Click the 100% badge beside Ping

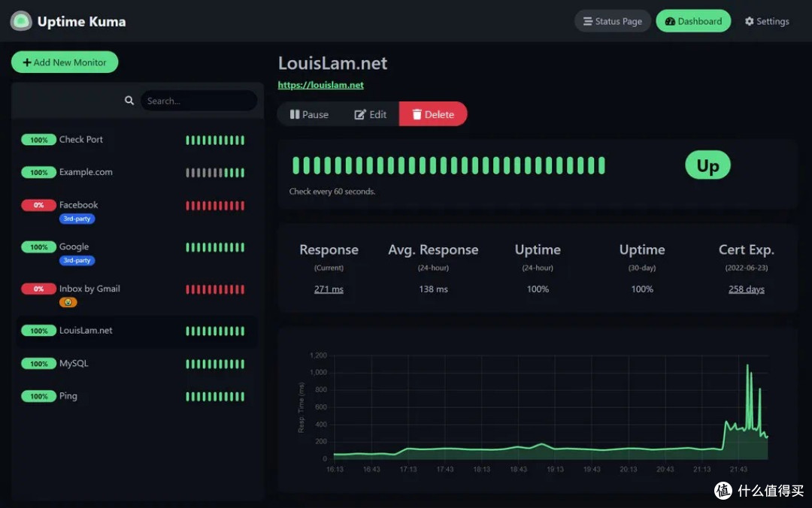(x=38, y=396)
